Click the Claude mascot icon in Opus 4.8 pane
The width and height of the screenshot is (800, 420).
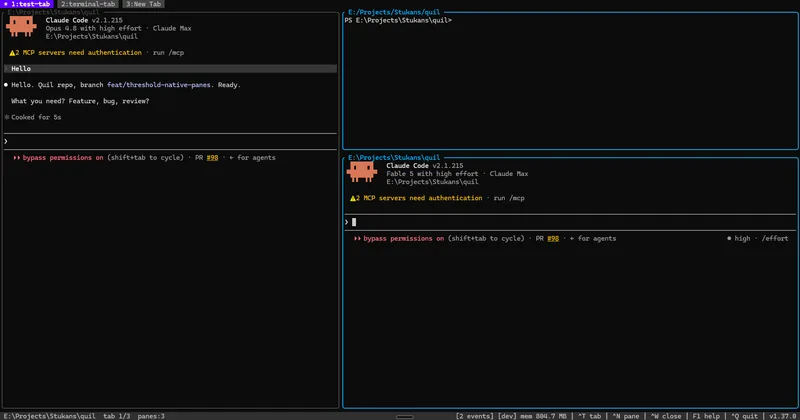tap(21, 26)
